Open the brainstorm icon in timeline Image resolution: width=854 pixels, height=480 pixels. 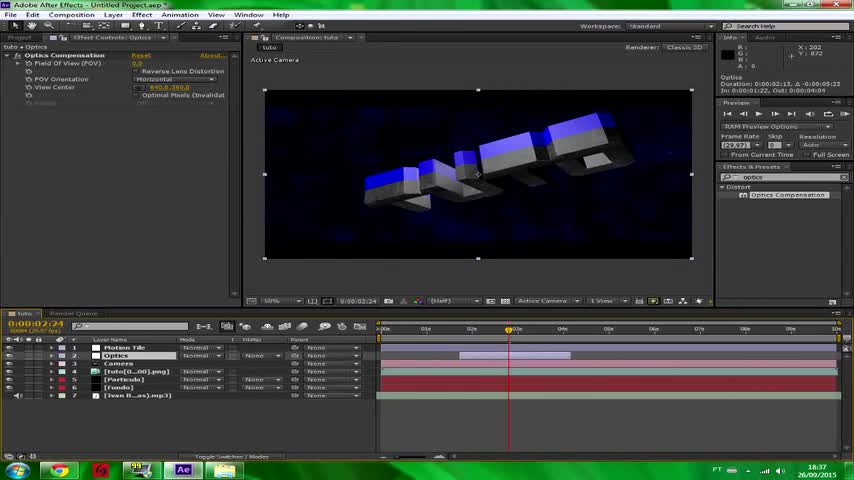click(x=324, y=326)
